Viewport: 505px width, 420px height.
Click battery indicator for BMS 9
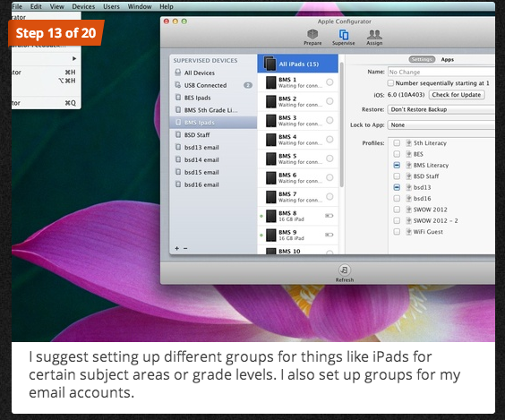click(330, 235)
